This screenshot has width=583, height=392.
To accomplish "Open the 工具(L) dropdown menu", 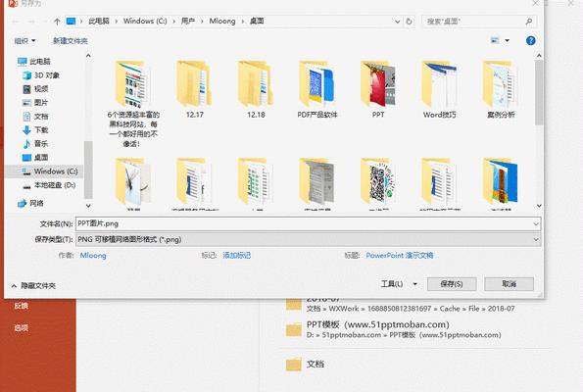I will [399, 284].
